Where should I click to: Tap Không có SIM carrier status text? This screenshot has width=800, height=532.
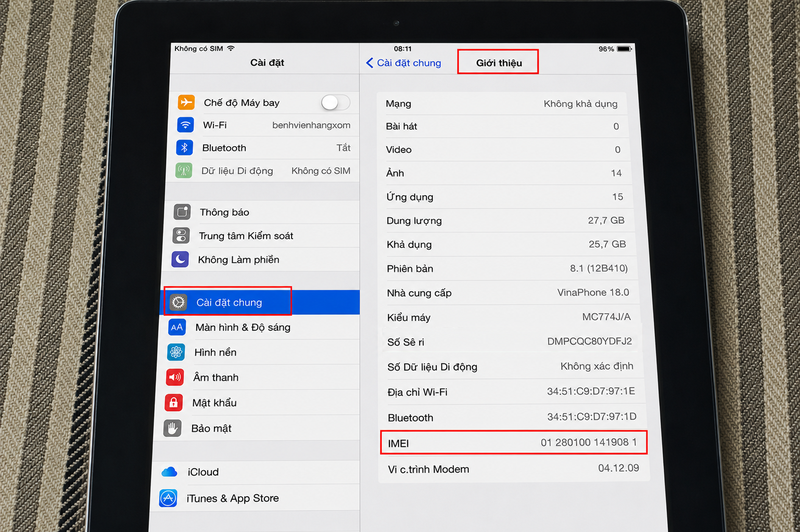[x=199, y=48]
